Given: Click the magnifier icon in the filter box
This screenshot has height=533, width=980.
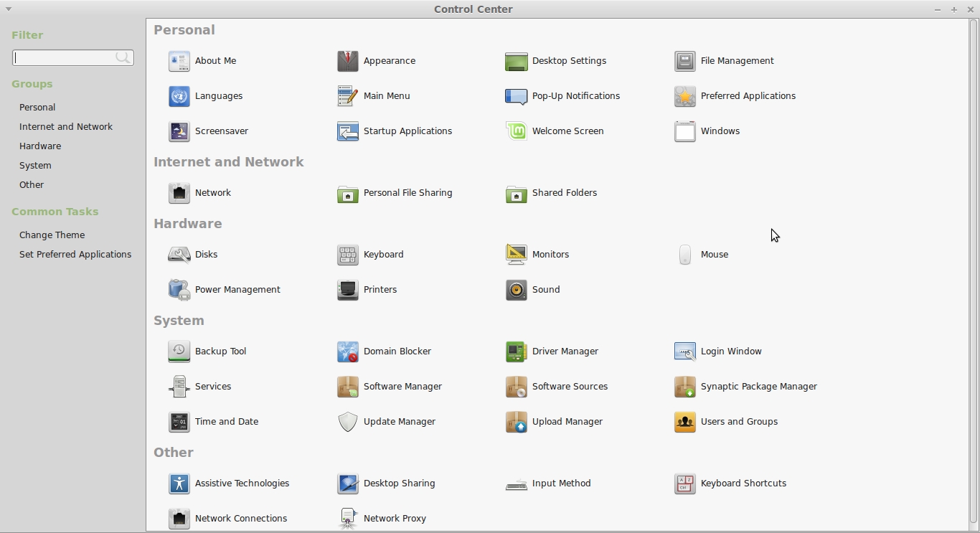Looking at the screenshot, I should tap(123, 57).
